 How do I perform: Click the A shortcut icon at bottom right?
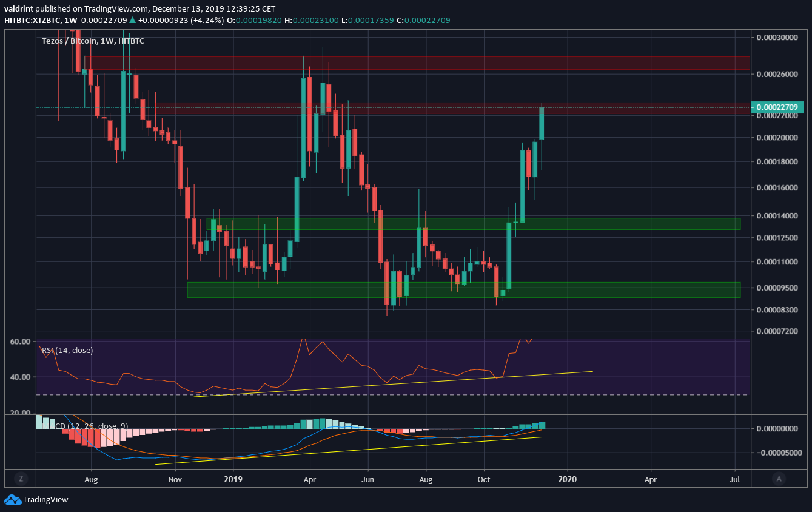pyautogui.click(x=779, y=479)
